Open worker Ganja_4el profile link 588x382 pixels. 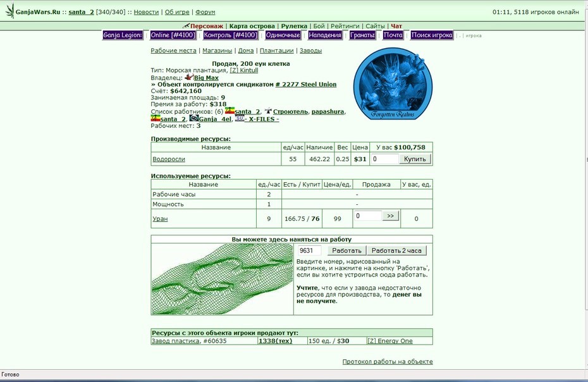[215, 119]
